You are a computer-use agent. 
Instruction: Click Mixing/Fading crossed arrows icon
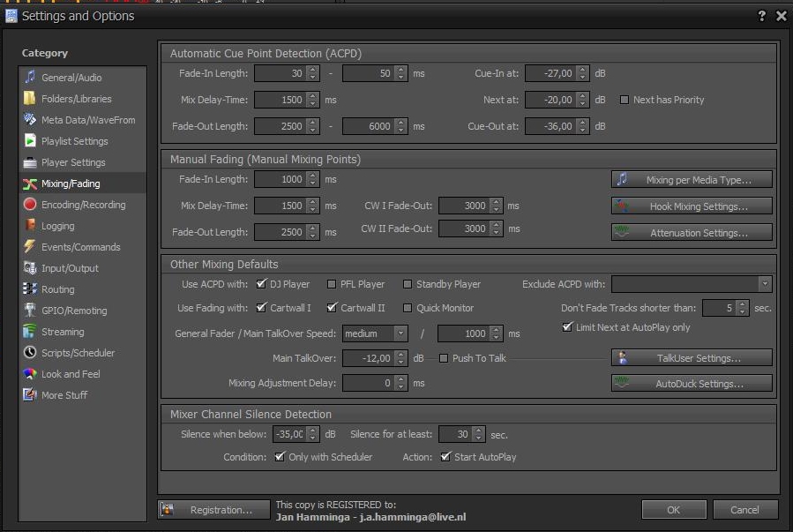30,184
